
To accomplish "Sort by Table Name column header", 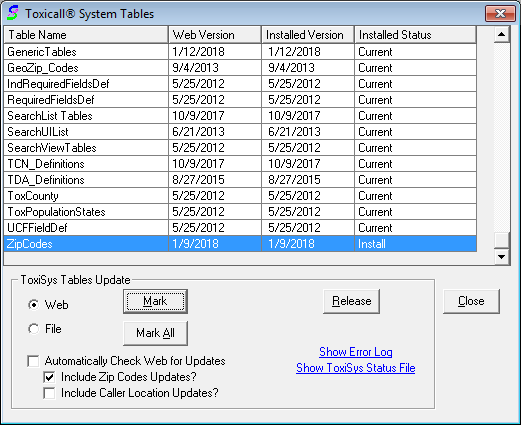I will [86, 35].
